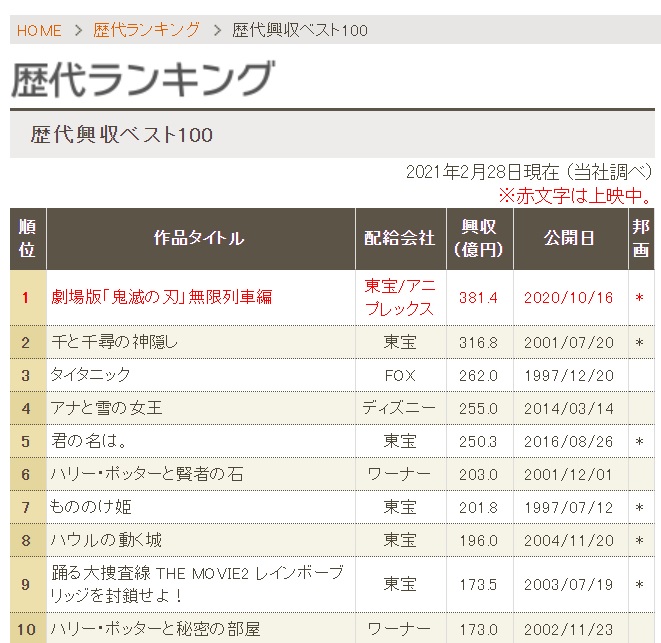Select the red title 劇場版「鬼滅の刃」無限列車編
This screenshot has height=643, width=661.
(x=161, y=297)
